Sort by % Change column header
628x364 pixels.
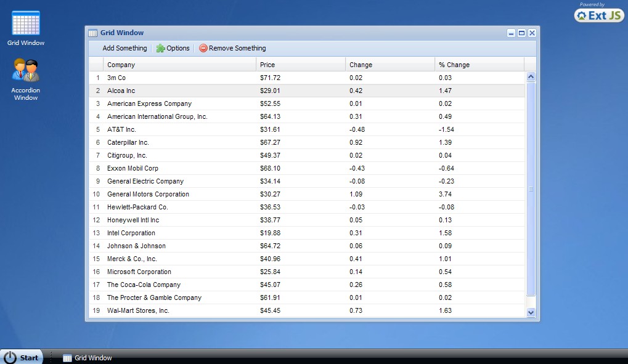click(479, 65)
